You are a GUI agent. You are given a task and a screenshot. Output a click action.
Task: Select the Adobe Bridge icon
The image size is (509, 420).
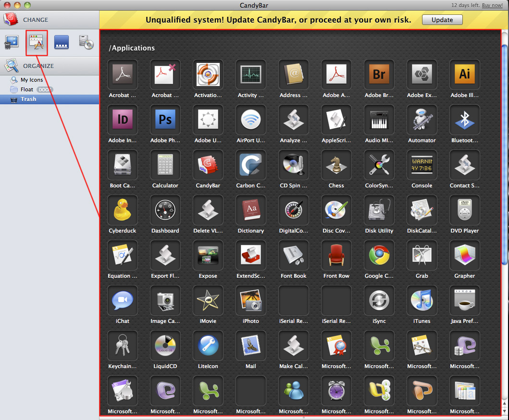pos(379,74)
